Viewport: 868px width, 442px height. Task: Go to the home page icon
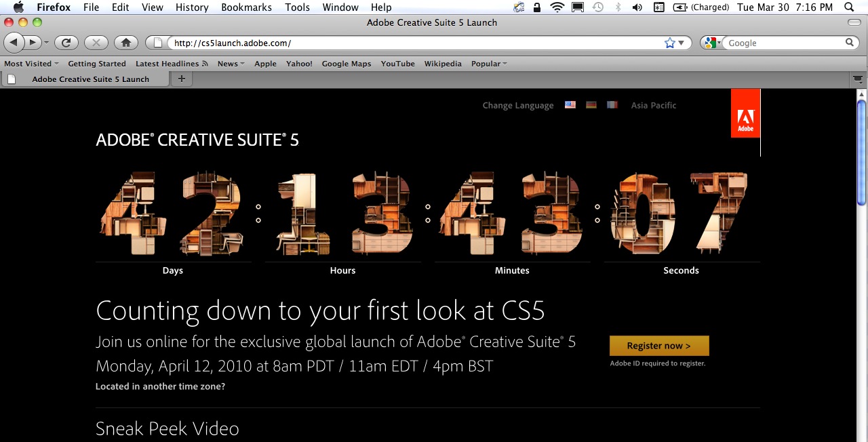(x=126, y=43)
